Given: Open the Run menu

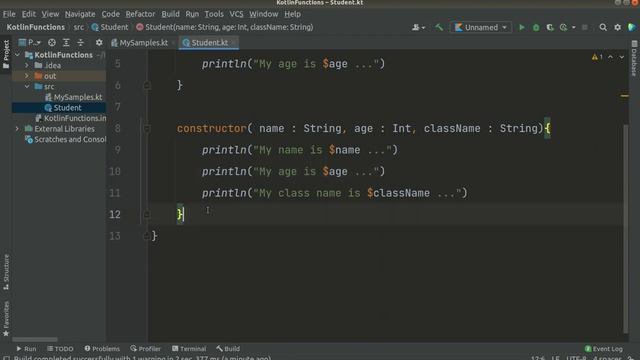Looking at the screenshot, I should [x=192, y=14].
